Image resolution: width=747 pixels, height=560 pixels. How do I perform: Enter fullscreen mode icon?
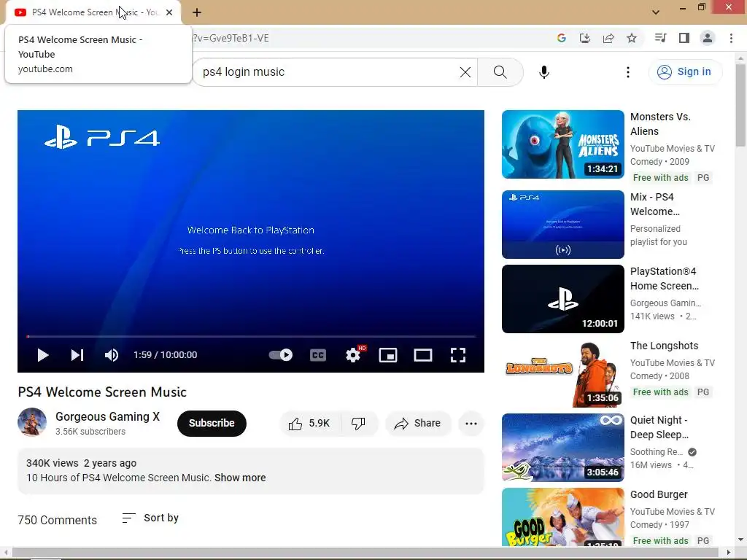coord(458,355)
